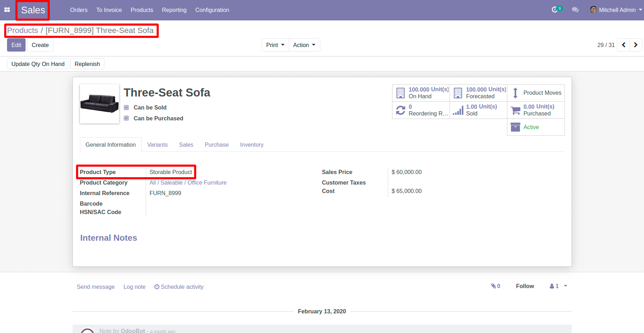The height and width of the screenshot is (333, 644).
Task: Click Storable Product type value
Action: 171,172
